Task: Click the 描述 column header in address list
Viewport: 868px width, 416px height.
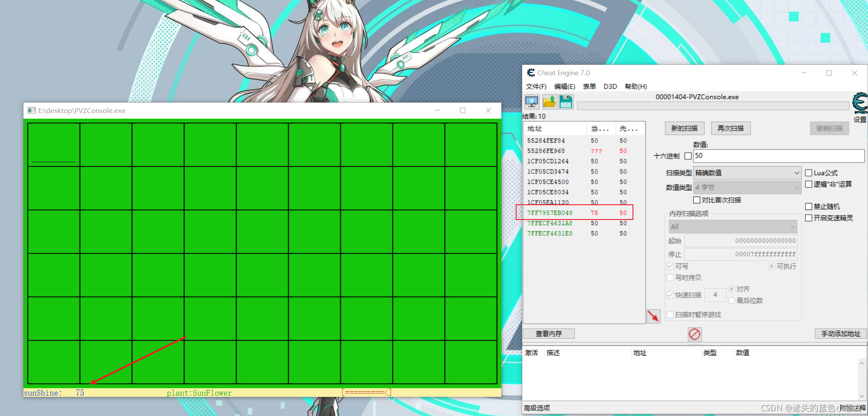Action: (x=553, y=353)
